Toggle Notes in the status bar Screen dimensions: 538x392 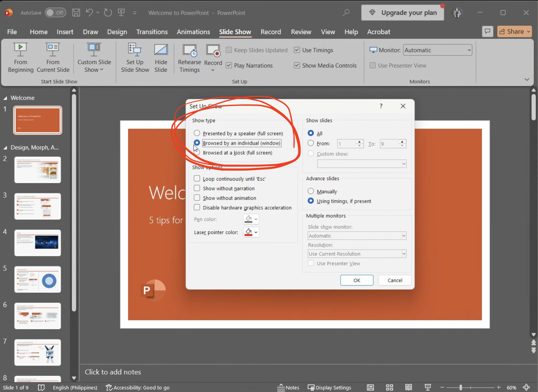click(x=288, y=388)
